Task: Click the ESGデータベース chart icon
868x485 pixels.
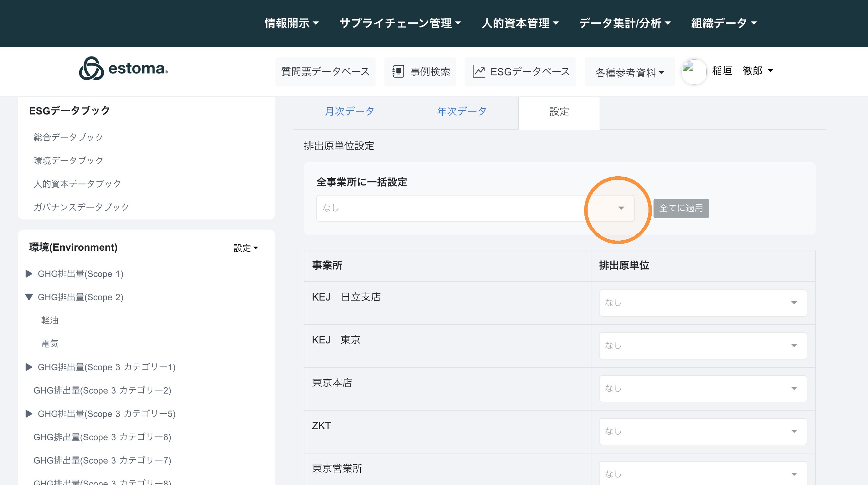Action: coord(478,71)
